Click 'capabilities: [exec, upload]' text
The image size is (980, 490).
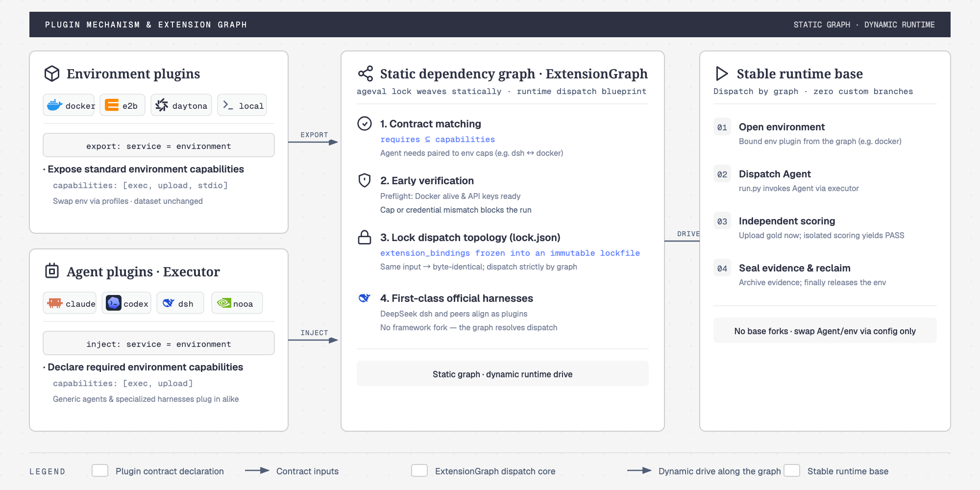point(123,383)
